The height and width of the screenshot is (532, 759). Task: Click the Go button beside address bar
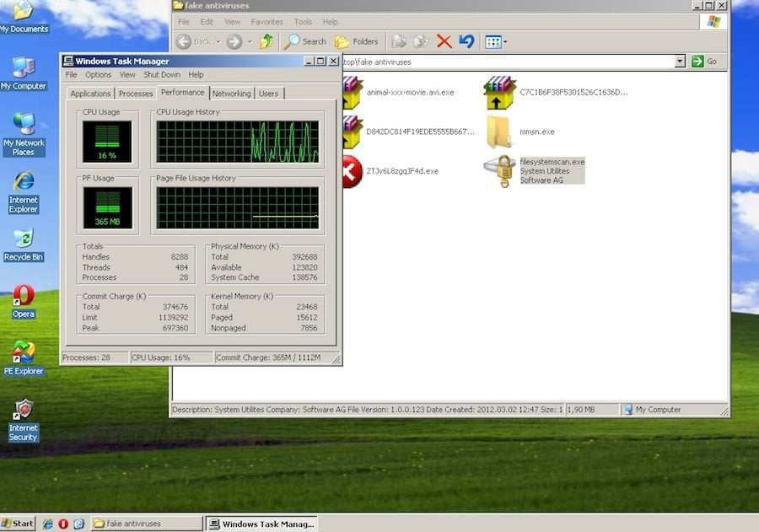[x=704, y=62]
